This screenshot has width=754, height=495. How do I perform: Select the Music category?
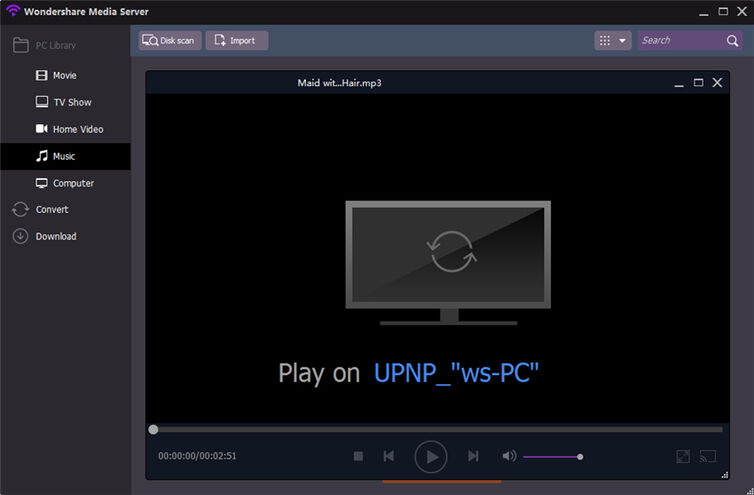click(x=65, y=156)
